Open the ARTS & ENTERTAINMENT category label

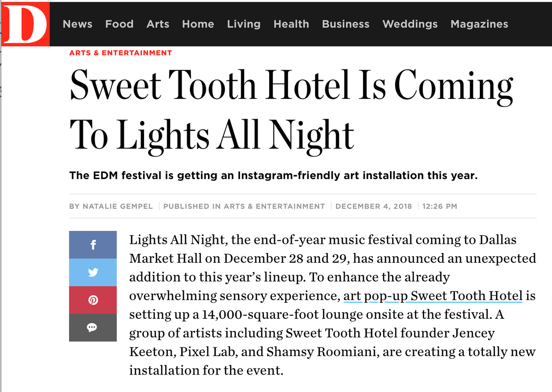(120, 52)
